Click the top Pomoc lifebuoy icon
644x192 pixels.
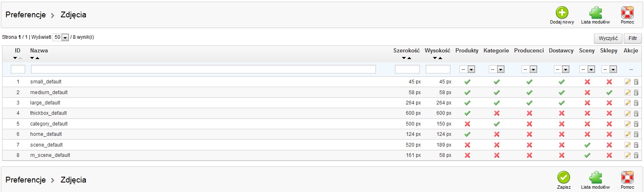627,13
